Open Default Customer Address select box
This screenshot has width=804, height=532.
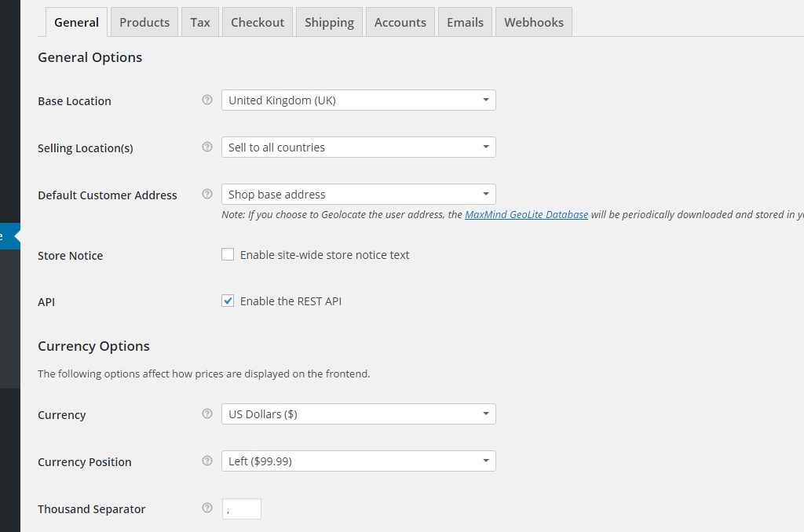point(358,194)
